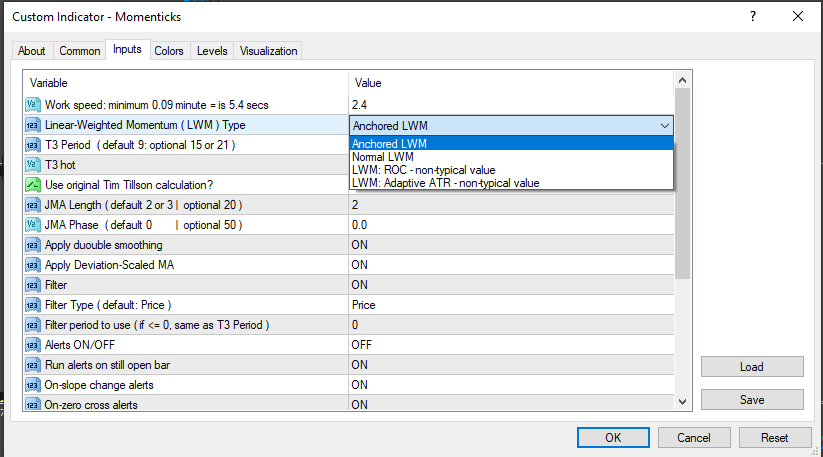Open the Visualization tab

click(269, 51)
